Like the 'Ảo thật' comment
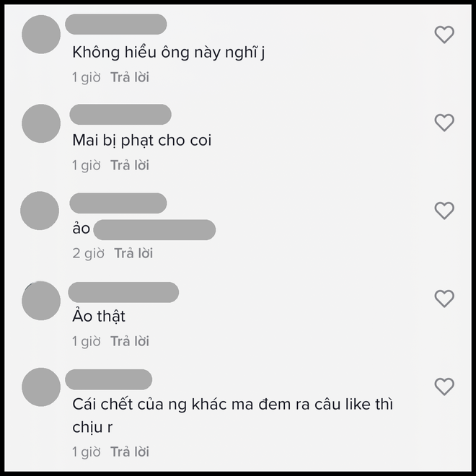 (444, 299)
